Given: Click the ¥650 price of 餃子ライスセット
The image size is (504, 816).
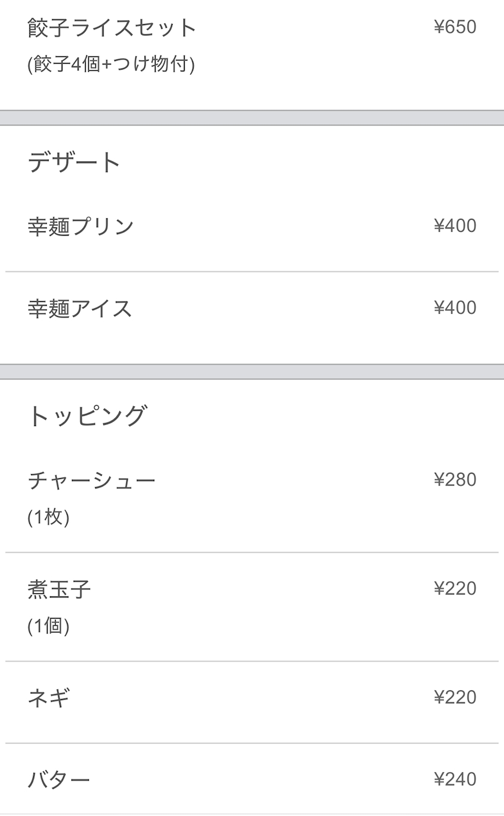Looking at the screenshot, I should pos(455,27).
